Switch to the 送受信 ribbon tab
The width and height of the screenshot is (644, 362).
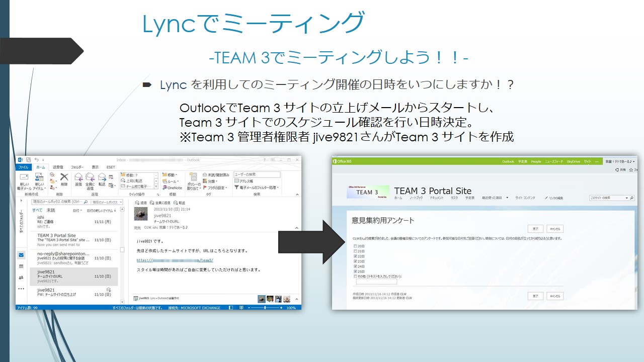click(x=58, y=167)
